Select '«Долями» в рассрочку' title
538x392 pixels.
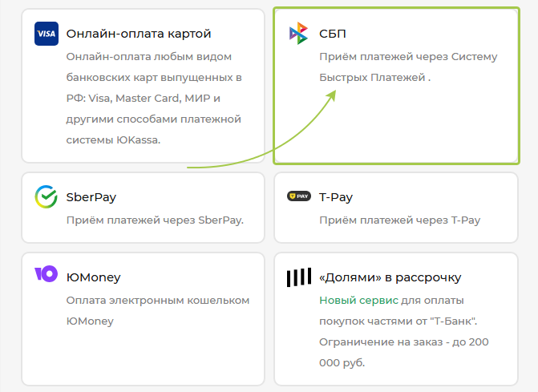coord(390,277)
